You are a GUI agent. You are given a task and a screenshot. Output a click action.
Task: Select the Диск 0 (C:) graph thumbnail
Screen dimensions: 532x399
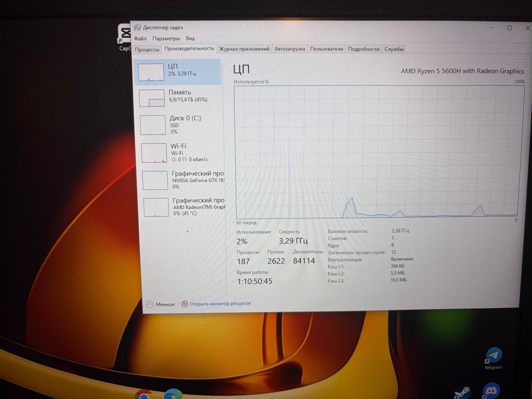pos(153,125)
